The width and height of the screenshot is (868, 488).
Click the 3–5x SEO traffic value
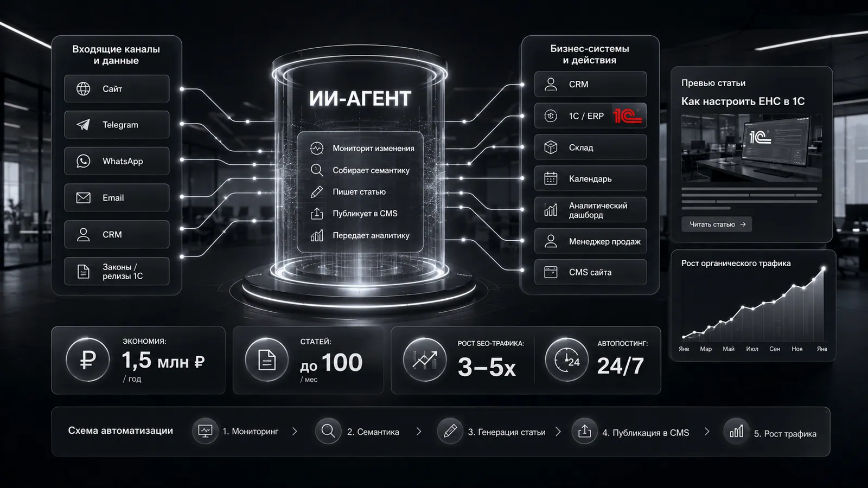point(487,367)
